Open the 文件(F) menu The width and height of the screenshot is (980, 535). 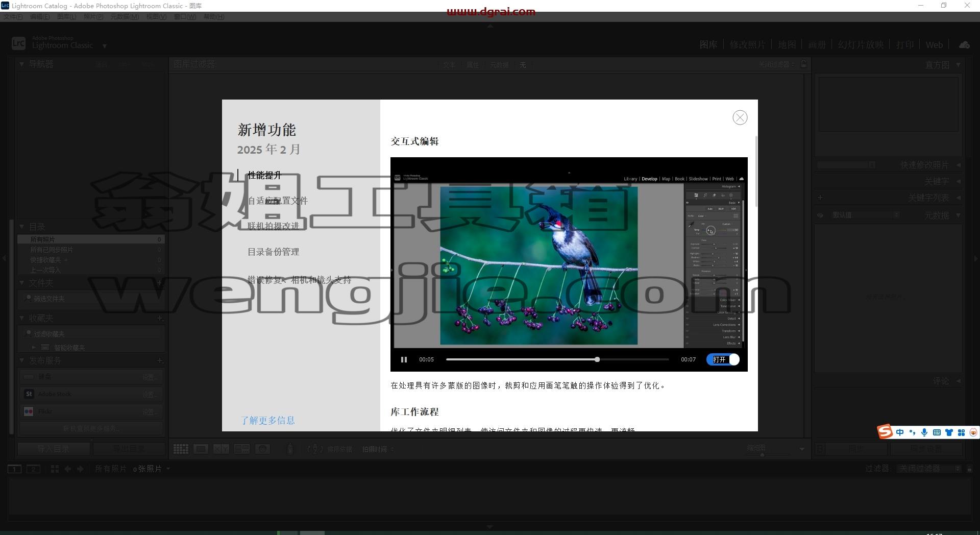coord(13,17)
